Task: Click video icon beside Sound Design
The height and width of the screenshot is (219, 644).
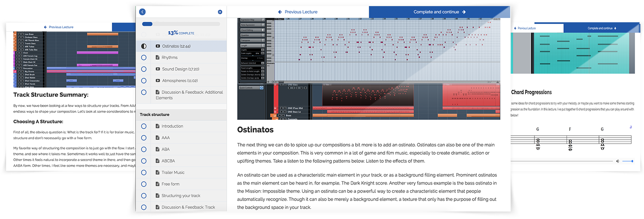Action: (x=158, y=69)
